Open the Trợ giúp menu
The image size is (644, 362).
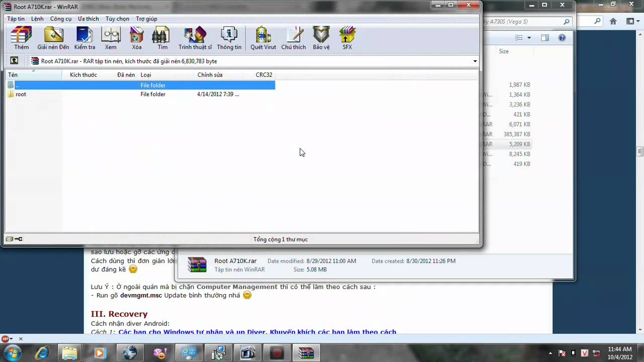point(146,19)
